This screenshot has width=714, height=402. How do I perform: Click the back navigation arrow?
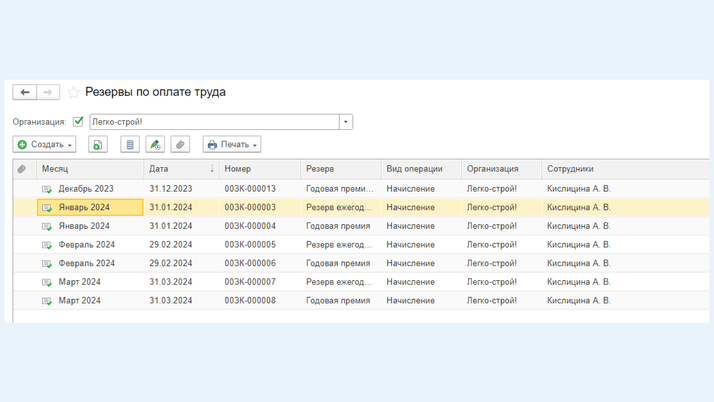pos(25,92)
